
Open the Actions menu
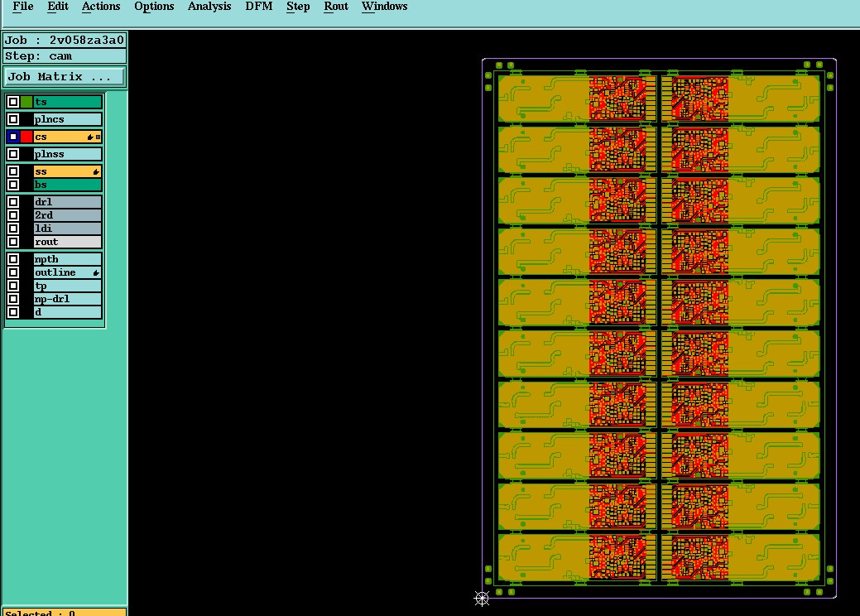(x=101, y=7)
